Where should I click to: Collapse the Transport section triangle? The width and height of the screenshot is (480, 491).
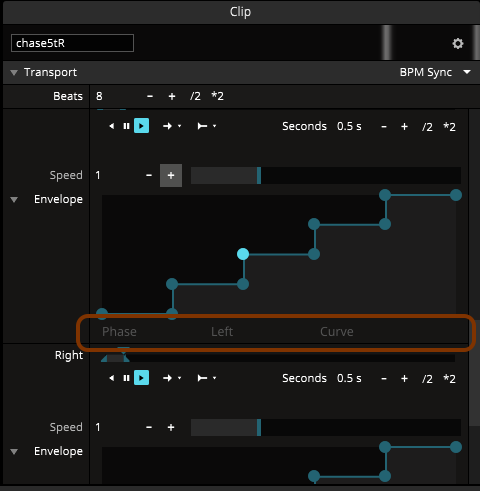pos(14,72)
